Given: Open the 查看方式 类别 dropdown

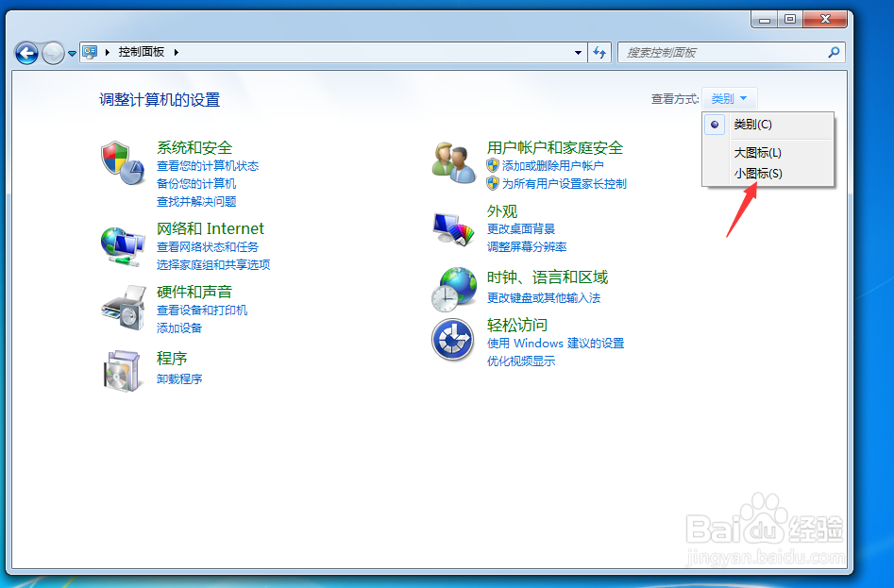Looking at the screenshot, I should [729, 97].
